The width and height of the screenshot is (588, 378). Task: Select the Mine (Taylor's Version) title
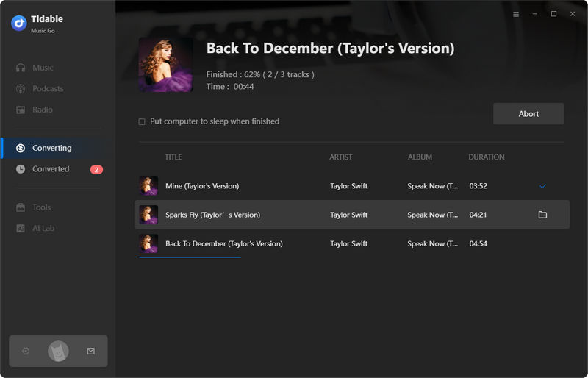(202, 186)
